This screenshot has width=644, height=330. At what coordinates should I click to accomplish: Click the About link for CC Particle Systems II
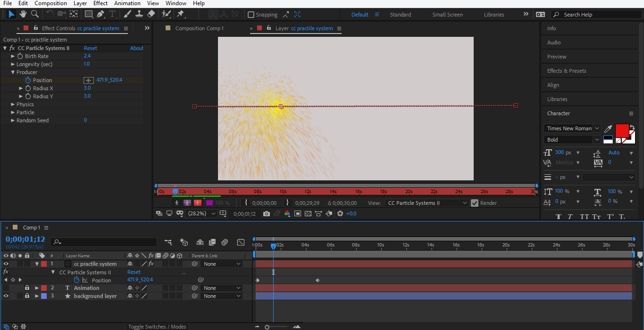tap(136, 48)
